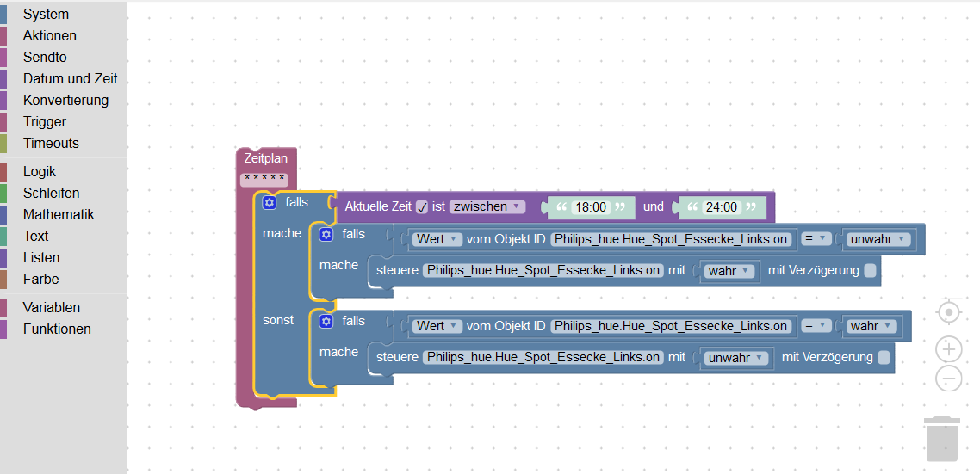The width and height of the screenshot is (980, 474).
Task: Open the Farbe block category
Action: 63,279
